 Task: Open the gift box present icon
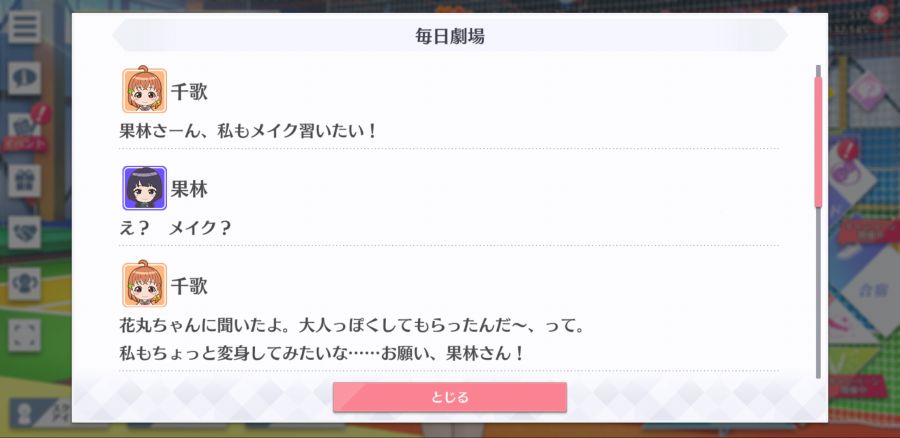[24, 181]
